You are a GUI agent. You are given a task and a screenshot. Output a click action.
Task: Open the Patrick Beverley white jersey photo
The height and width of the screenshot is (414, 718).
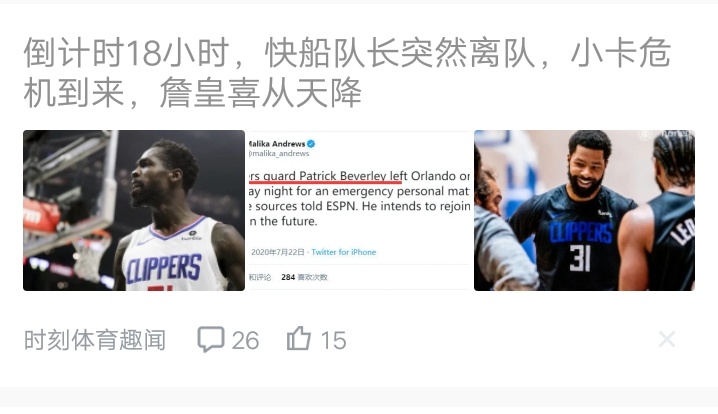[134, 210]
